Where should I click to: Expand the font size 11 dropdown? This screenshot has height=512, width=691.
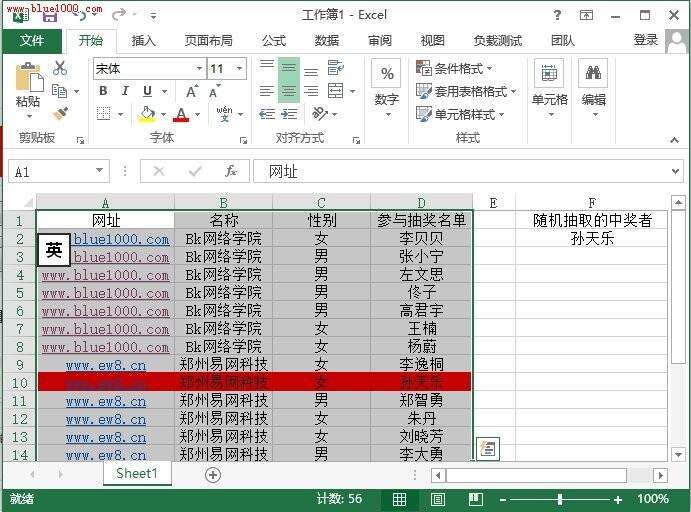click(239, 68)
